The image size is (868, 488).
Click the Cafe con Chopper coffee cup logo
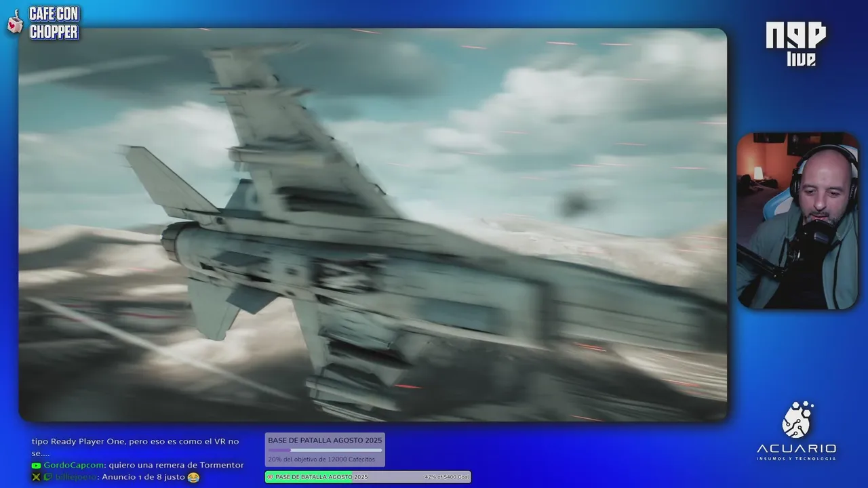pyautogui.click(x=15, y=22)
